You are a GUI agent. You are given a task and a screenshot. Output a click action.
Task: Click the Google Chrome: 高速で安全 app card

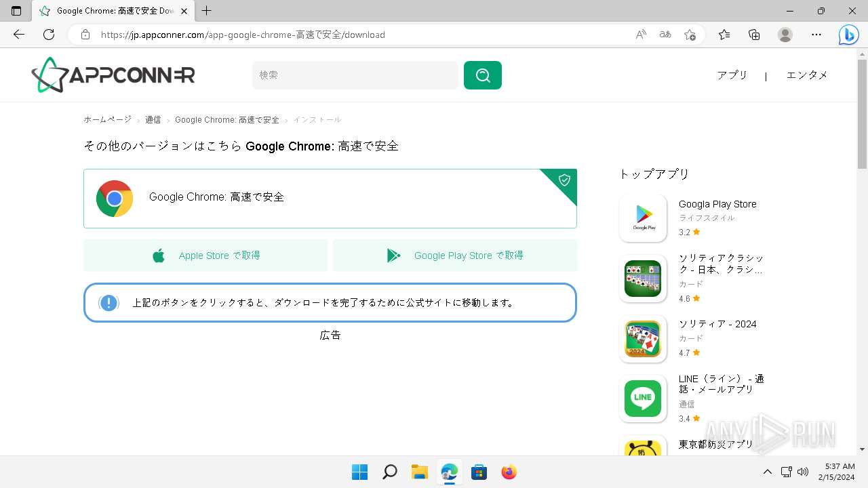coord(330,199)
